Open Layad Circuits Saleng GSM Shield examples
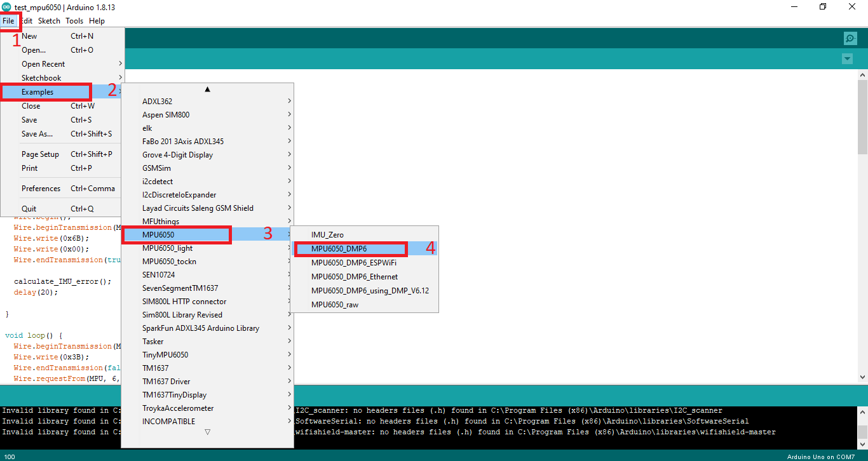The height and width of the screenshot is (461, 868). (x=207, y=208)
